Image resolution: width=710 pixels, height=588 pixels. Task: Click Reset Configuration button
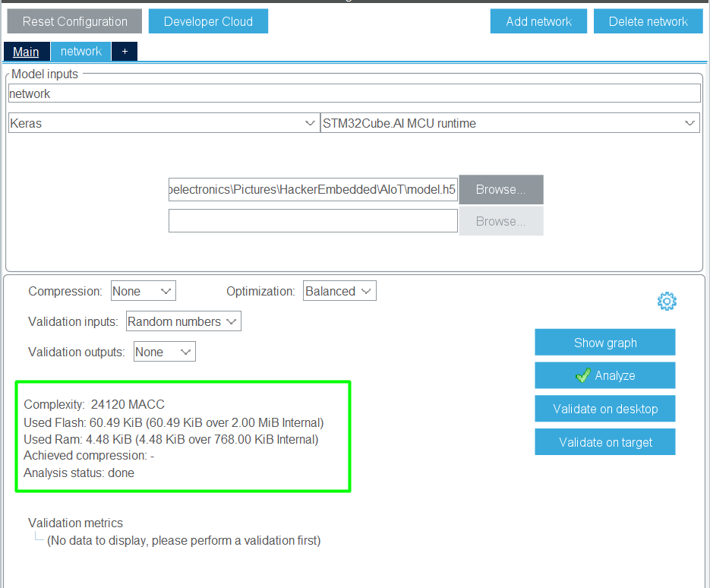tap(74, 21)
